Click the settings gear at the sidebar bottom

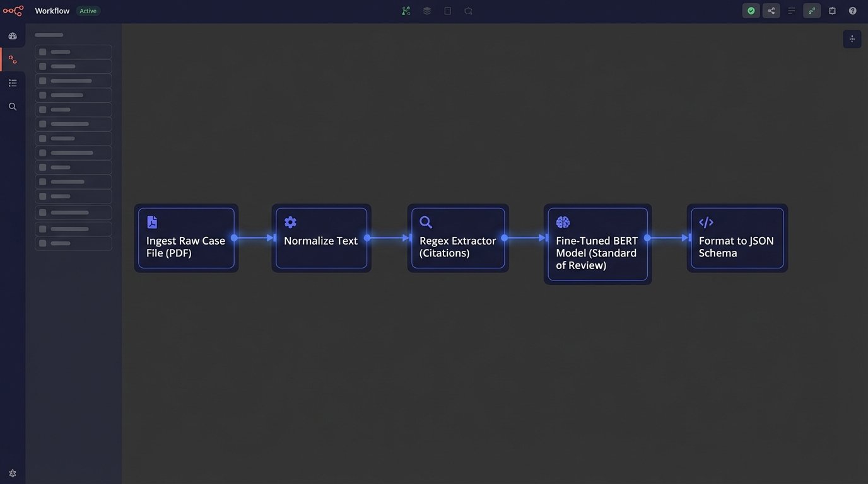pos(13,473)
